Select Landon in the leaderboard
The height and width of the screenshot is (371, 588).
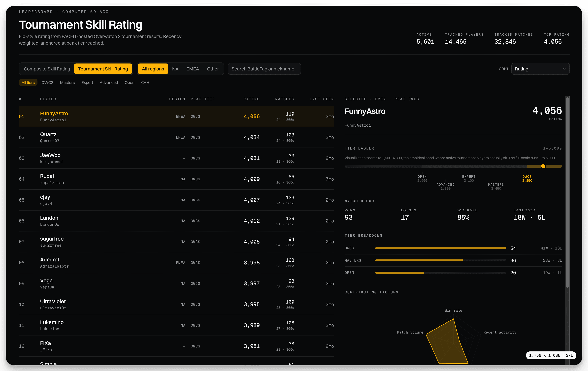click(176, 221)
